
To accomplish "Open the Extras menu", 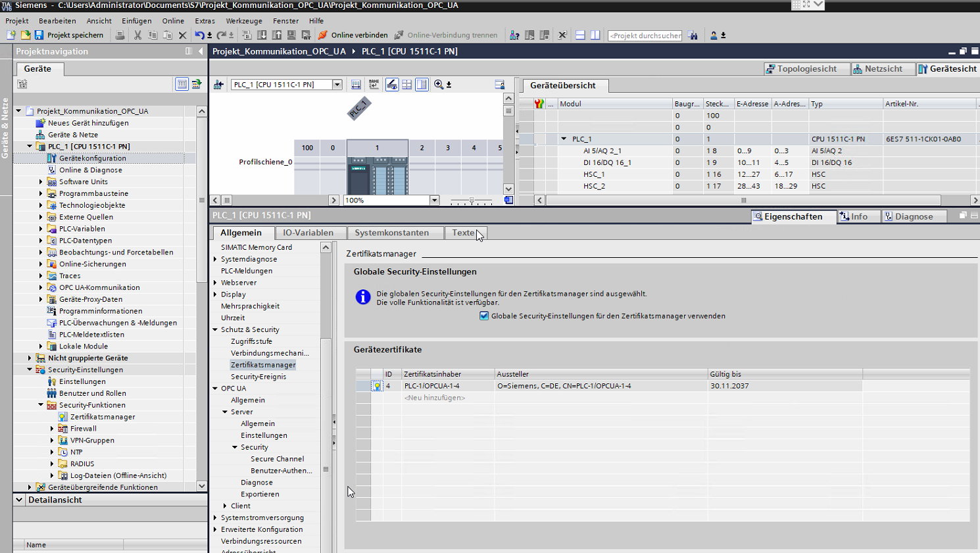I will [x=205, y=20].
